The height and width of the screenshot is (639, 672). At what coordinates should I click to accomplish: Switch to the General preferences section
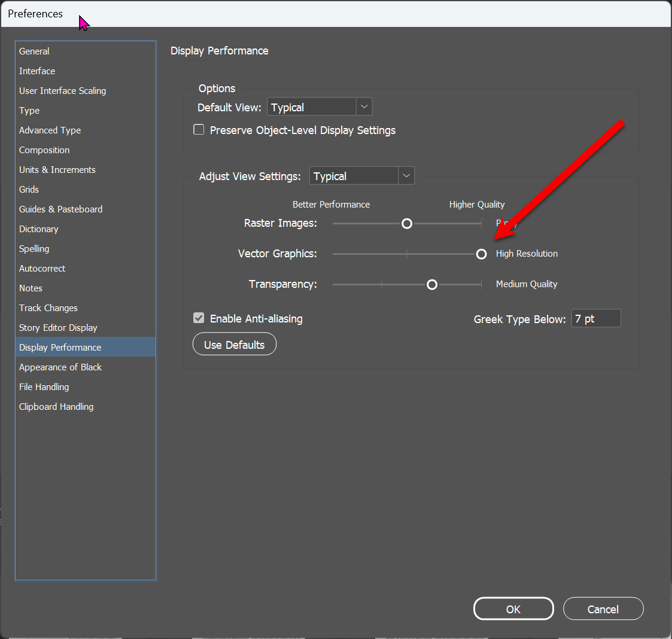(34, 51)
